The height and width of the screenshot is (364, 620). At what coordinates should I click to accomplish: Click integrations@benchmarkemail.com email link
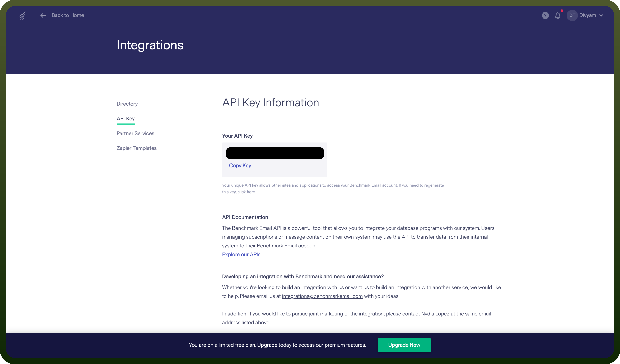[x=322, y=296]
